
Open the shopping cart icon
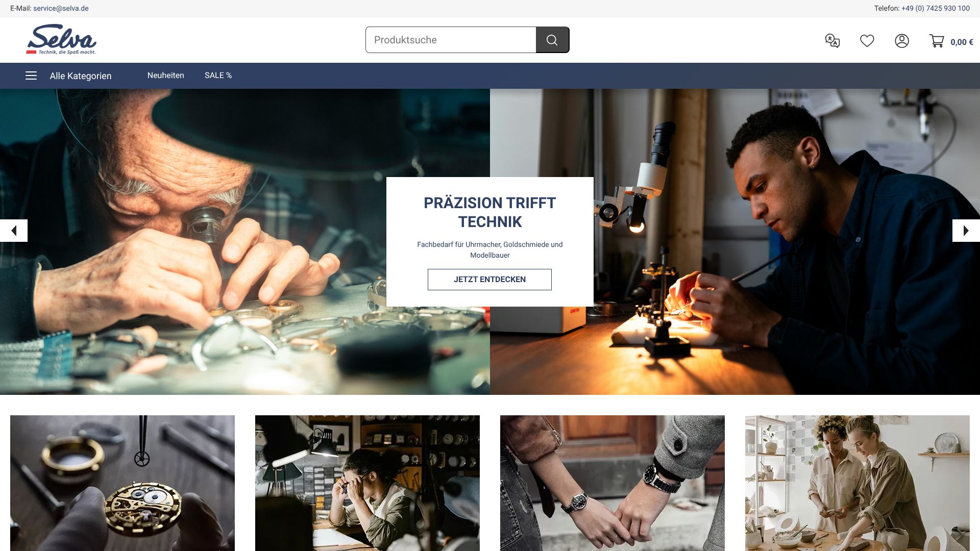pos(937,41)
